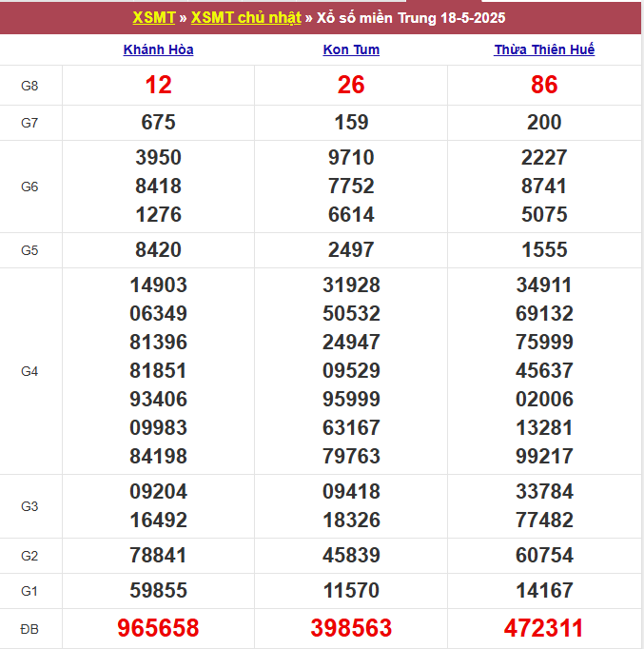Click G4 number 75999

[544, 343]
